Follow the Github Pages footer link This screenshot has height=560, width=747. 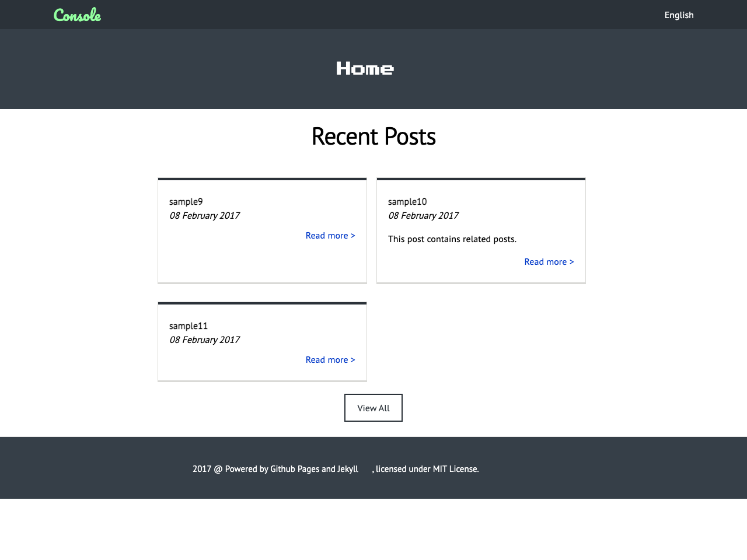pos(295,469)
